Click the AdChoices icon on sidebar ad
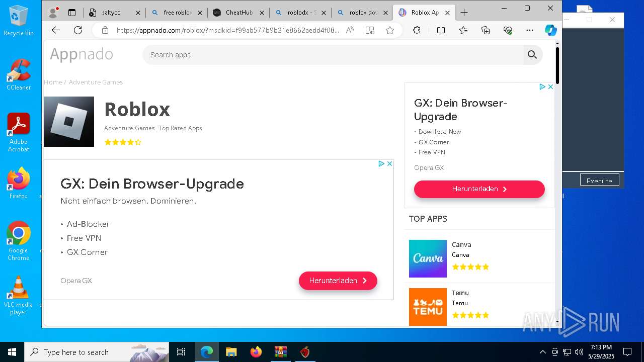This screenshot has width=644, height=362. tap(542, 86)
